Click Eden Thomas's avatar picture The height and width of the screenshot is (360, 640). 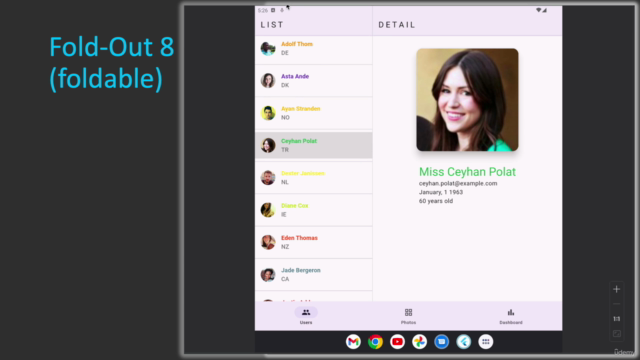(x=268, y=242)
